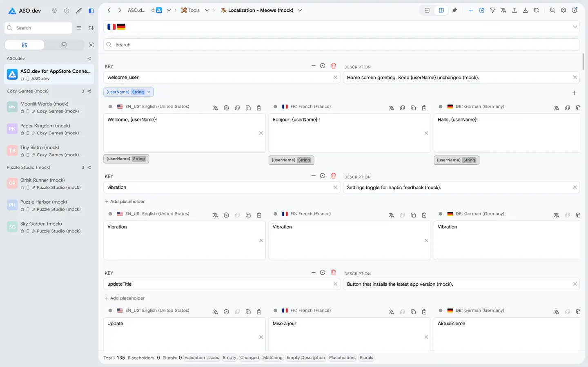
Task: Open the Localization - Meows (mock) dropdown
Action: tap(300, 10)
